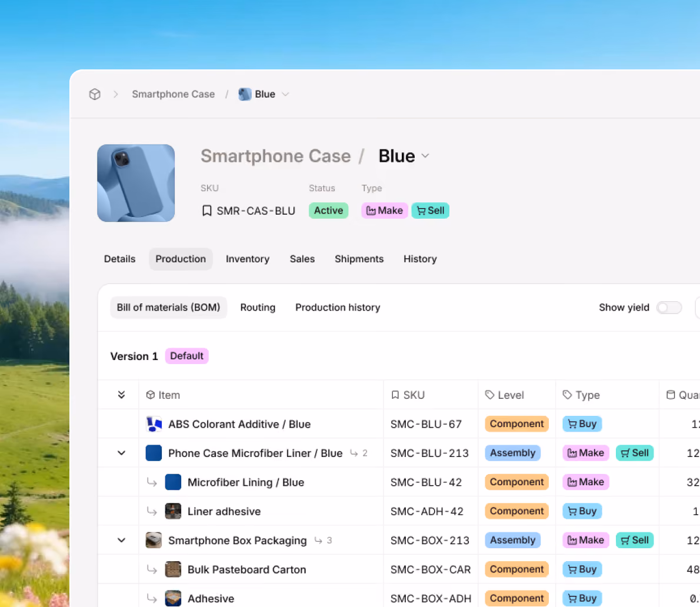Open Smartphone Case breadcrumb link

click(173, 94)
